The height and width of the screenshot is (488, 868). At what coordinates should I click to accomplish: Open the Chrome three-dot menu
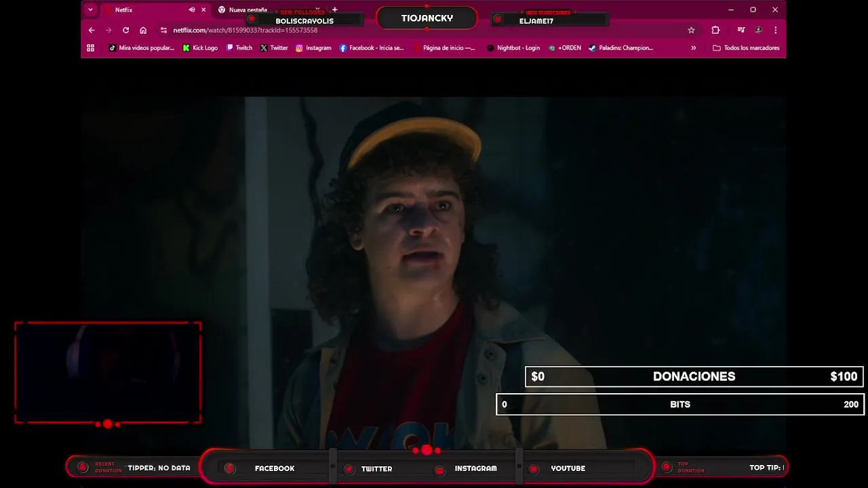[x=775, y=30]
